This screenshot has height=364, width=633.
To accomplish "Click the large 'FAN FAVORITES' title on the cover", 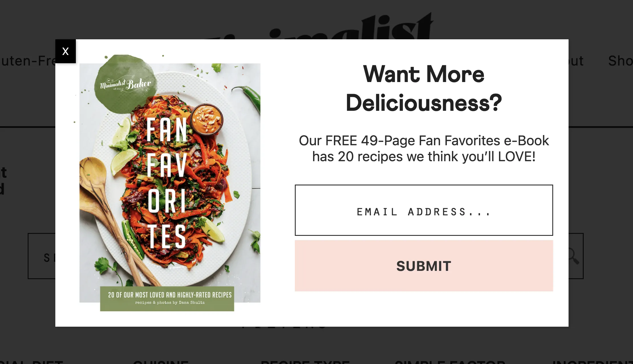I will [x=167, y=183].
